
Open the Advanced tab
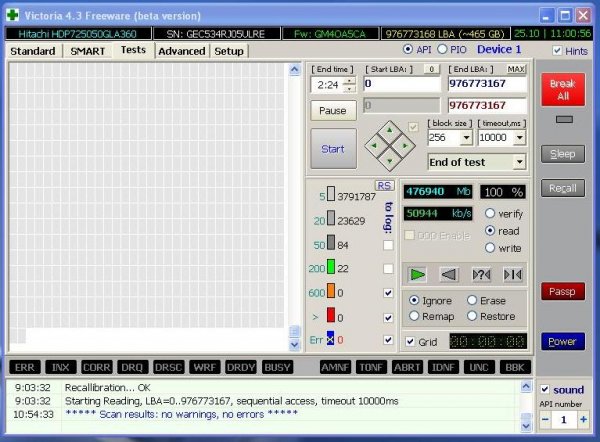click(182, 51)
